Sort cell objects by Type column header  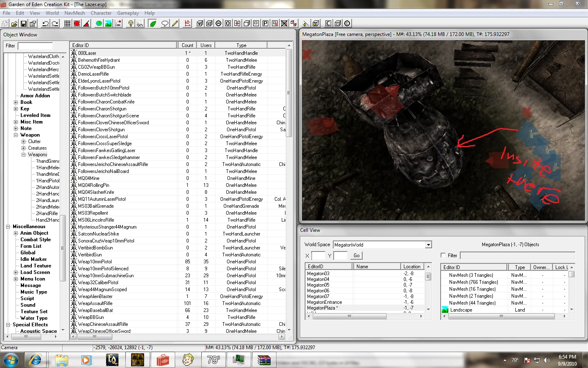[519, 267]
